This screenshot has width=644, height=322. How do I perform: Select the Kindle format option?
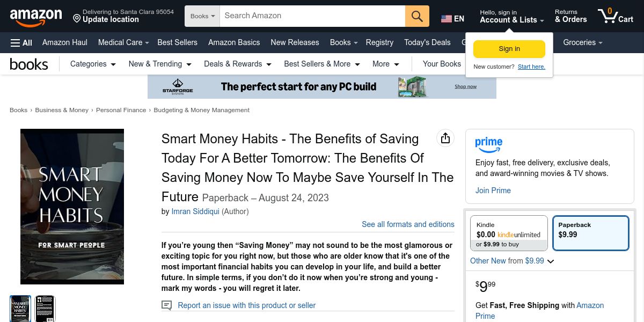(x=508, y=233)
